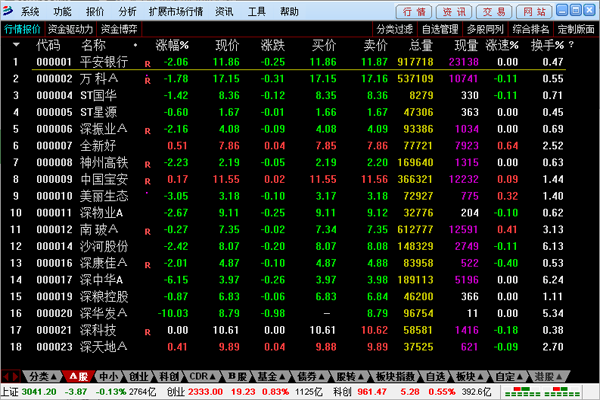Expand the CDR tab dropdown
600x400 pixels.
click(212, 377)
